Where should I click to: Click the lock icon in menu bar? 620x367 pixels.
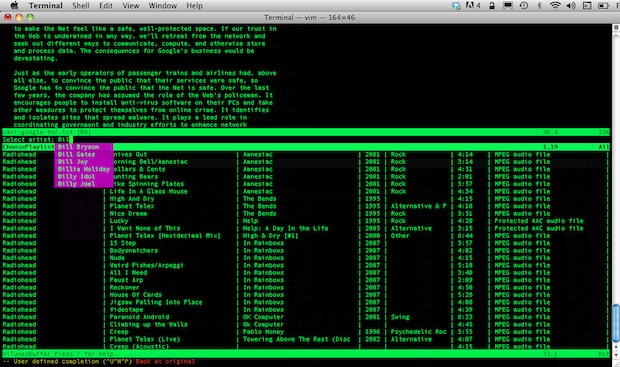(x=492, y=6)
